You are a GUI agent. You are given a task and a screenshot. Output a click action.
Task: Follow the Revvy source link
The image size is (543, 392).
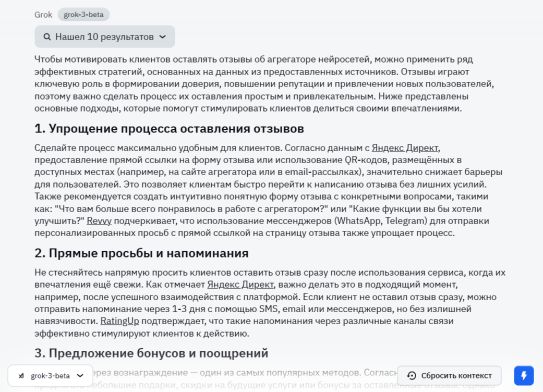(99, 220)
